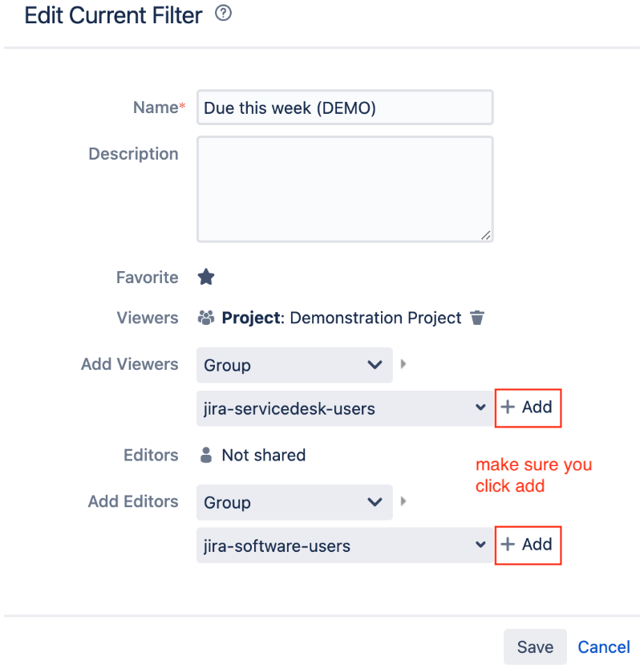Click inside the Description text area
This screenshot has width=644, height=669.
click(345, 189)
